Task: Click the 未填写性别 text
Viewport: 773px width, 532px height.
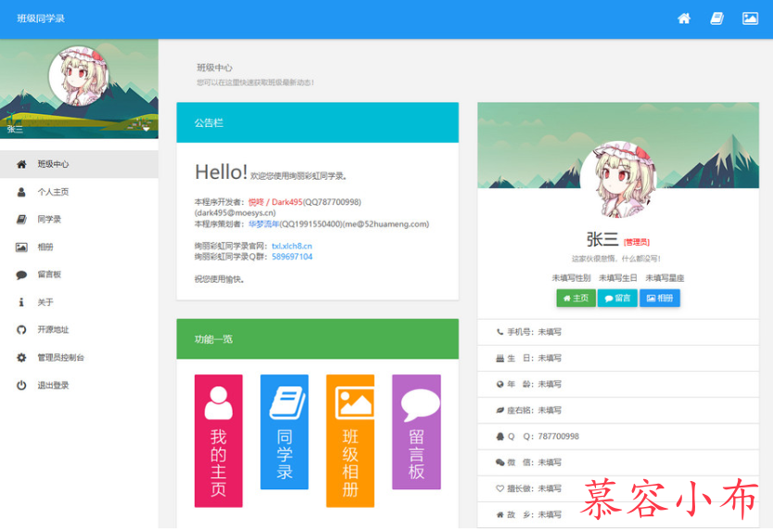Action: (571, 278)
